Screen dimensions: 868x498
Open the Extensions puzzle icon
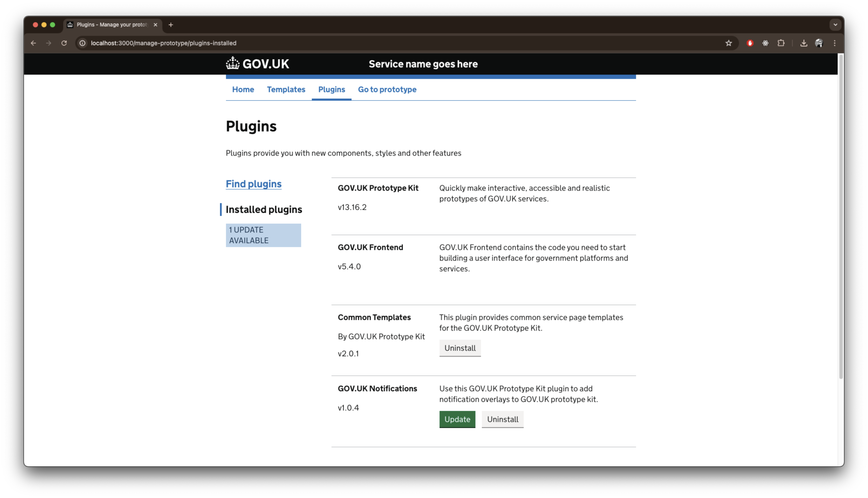coord(781,43)
